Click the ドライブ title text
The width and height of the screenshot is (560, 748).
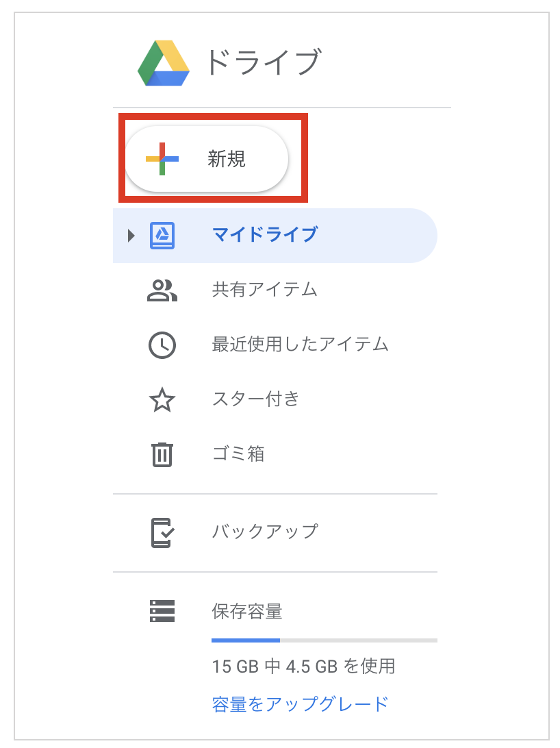click(264, 62)
